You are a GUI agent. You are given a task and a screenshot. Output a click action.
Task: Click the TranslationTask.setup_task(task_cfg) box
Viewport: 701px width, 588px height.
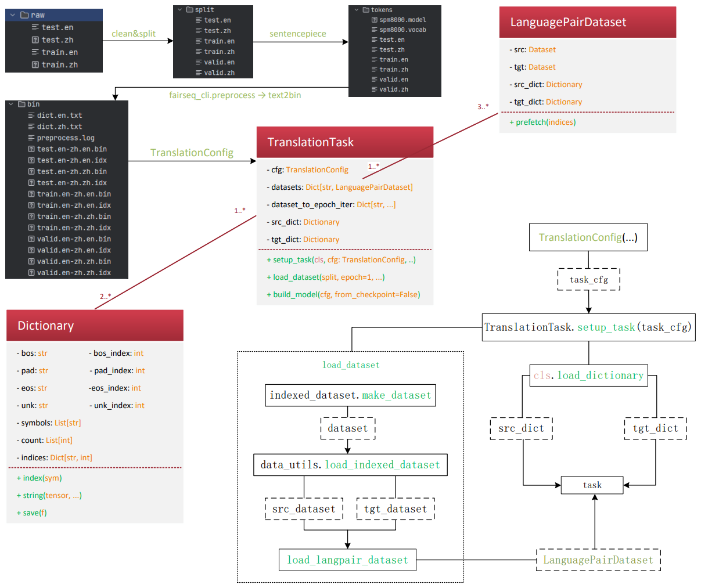588,327
